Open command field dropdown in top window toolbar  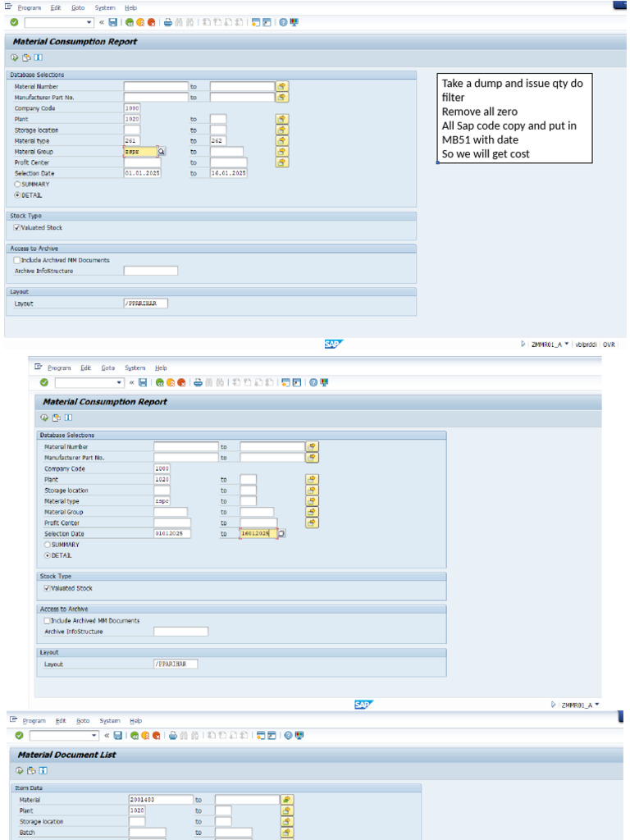click(89, 22)
